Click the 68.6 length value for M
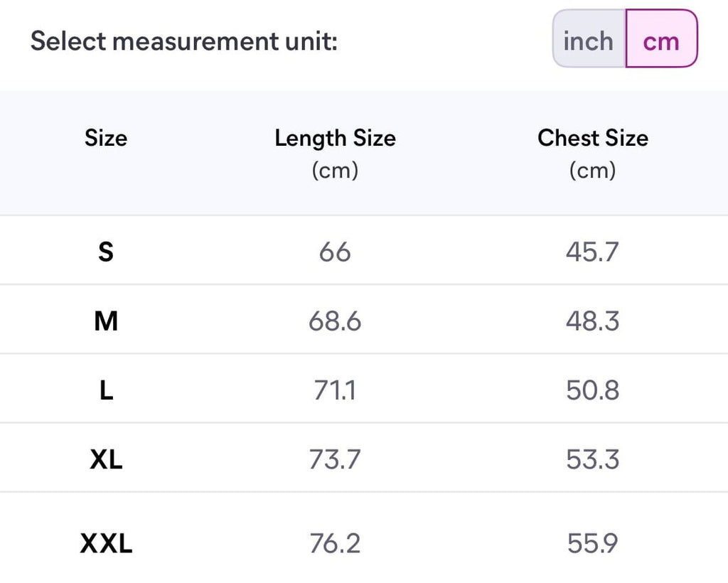This screenshot has height=583, width=728. 335,321
